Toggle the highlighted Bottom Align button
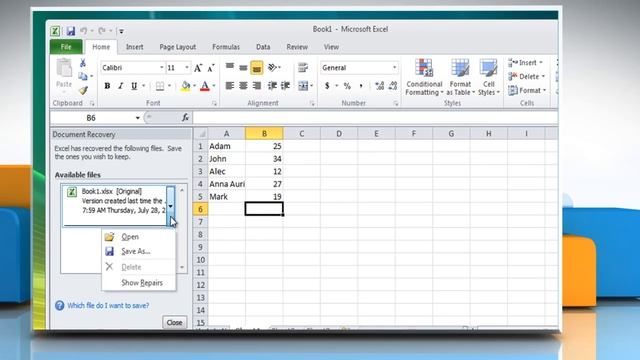 (257, 67)
